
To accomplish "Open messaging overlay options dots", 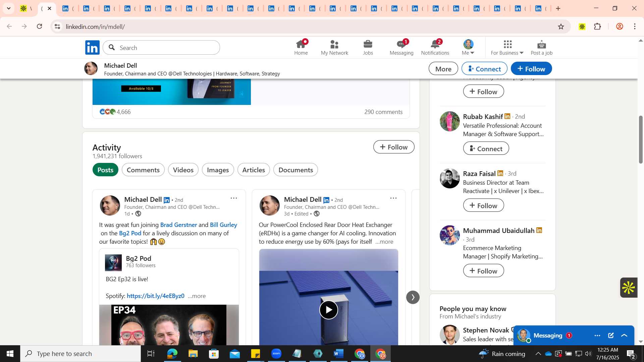I will [x=597, y=336].
